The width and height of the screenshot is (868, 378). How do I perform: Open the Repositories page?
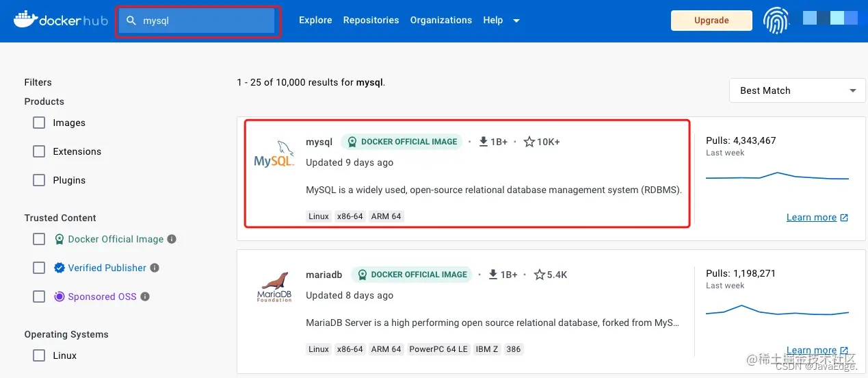tap(371, 20)
